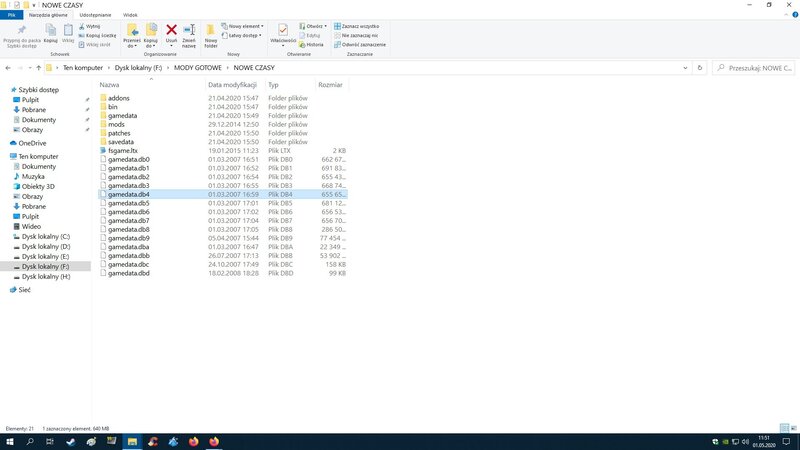The height and width of the screenshot is (450, 800).
Task: Open the Action Center notifications icon
Action: click(x=787, y=442)
